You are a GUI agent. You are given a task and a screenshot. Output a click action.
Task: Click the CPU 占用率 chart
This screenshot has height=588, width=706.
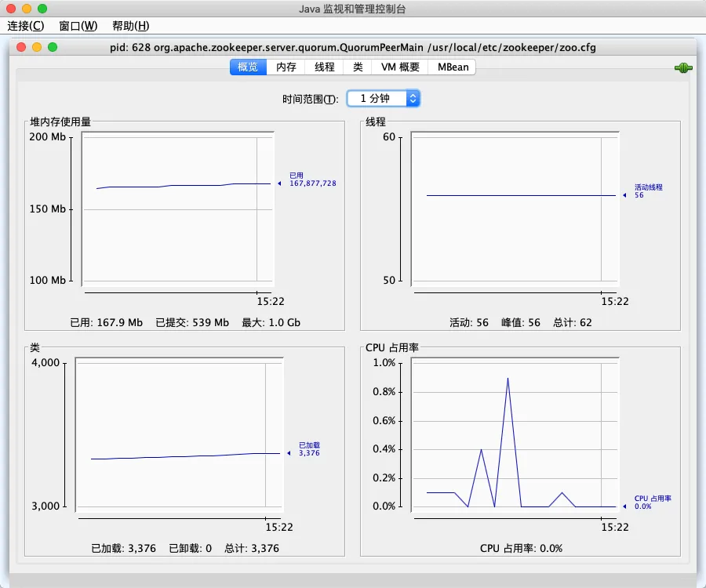click(x=515, y=435)
